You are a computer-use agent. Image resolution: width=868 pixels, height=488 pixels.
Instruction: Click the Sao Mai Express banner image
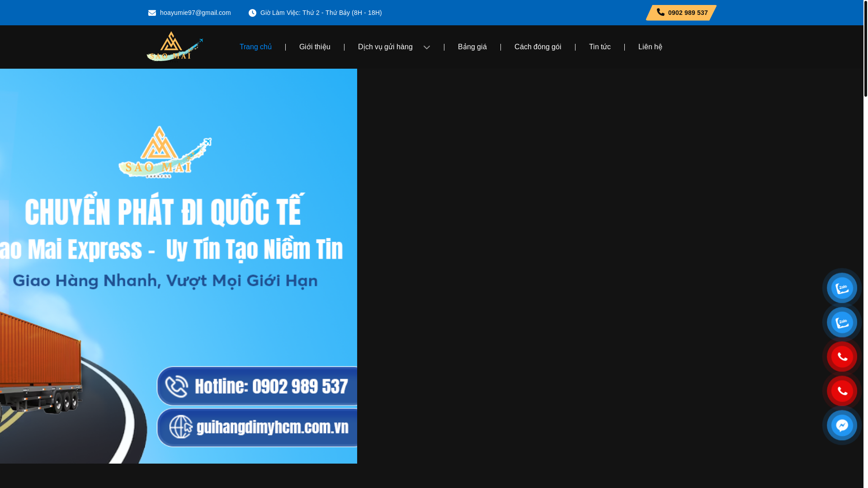click(x=179, y=266)
